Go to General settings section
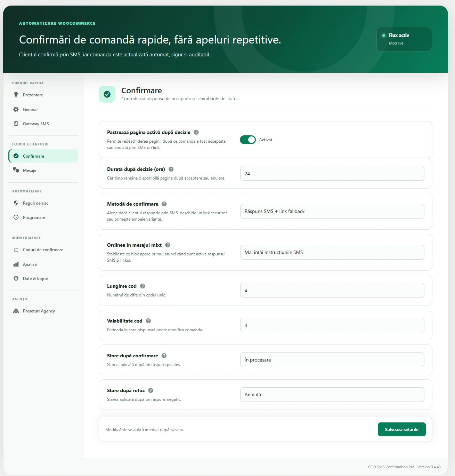The width and height of the screenshot is (455, 476). (43, 109)
